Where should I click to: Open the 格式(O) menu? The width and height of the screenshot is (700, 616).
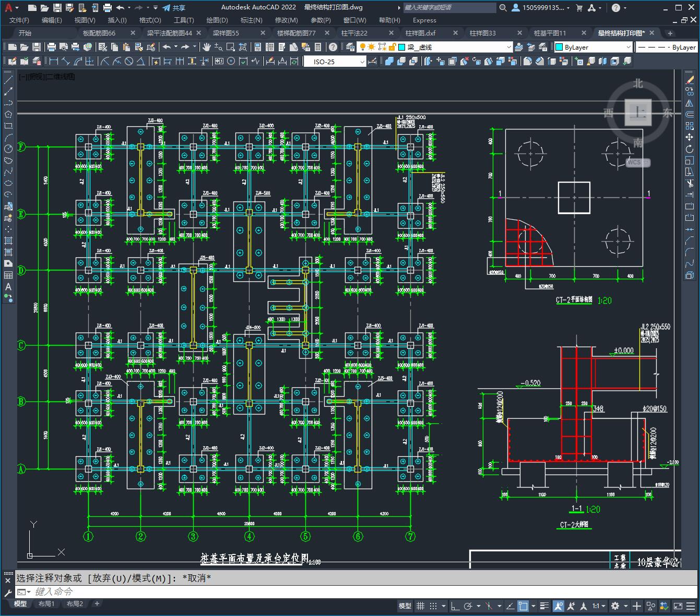(x=150, y=20)
